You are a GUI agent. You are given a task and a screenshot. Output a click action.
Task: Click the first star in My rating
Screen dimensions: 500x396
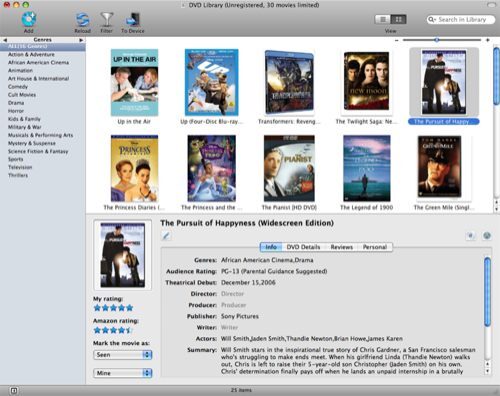tap(97, 308)
